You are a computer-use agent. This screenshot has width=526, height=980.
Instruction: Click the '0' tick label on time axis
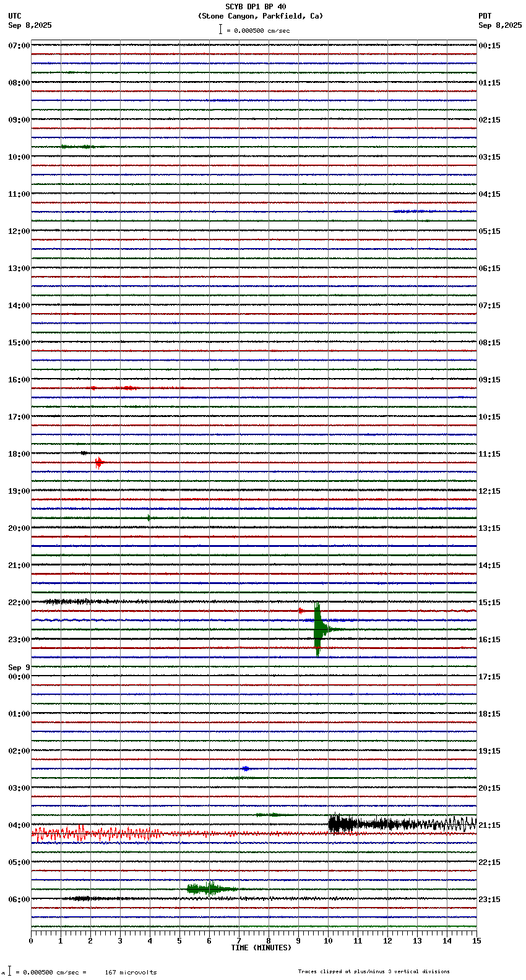[31, 941]
